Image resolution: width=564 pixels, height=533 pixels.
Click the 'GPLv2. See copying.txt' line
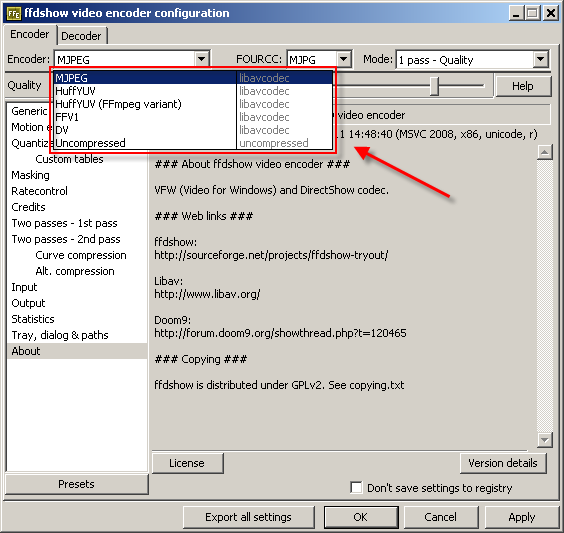click(x=279, y=385)
